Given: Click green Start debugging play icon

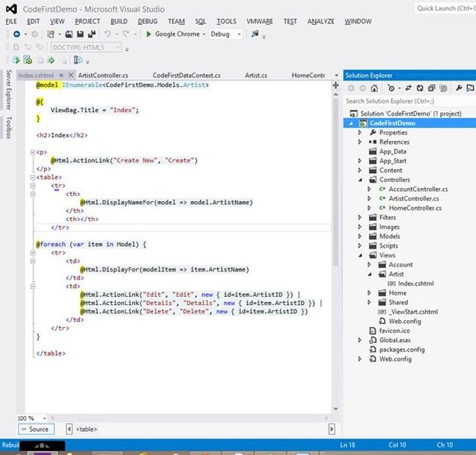Looking at the screenshot, I should (149, 34).
